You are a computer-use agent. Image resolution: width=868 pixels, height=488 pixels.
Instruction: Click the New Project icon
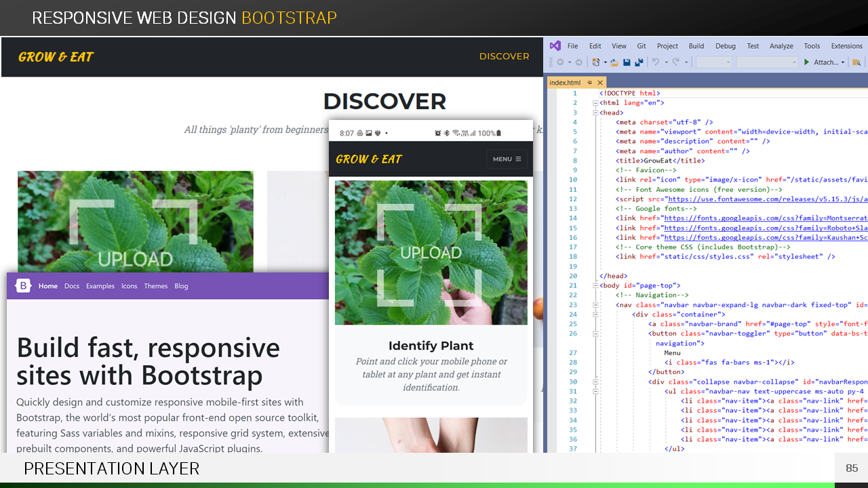(x=596, y=62)
